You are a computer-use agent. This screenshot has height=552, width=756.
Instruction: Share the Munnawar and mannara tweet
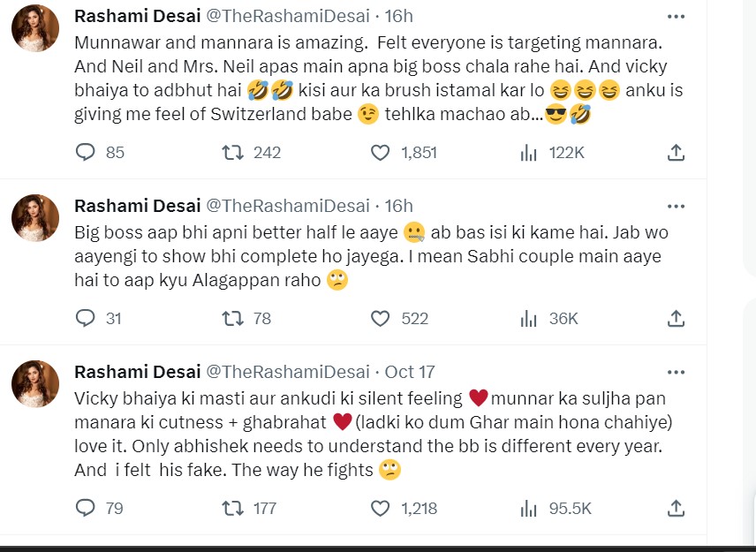click(x=676, y=153)
